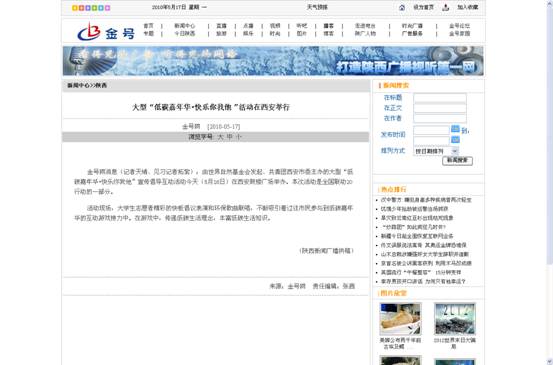Click 陕西 in the breadcrumb

coord(101,85)
